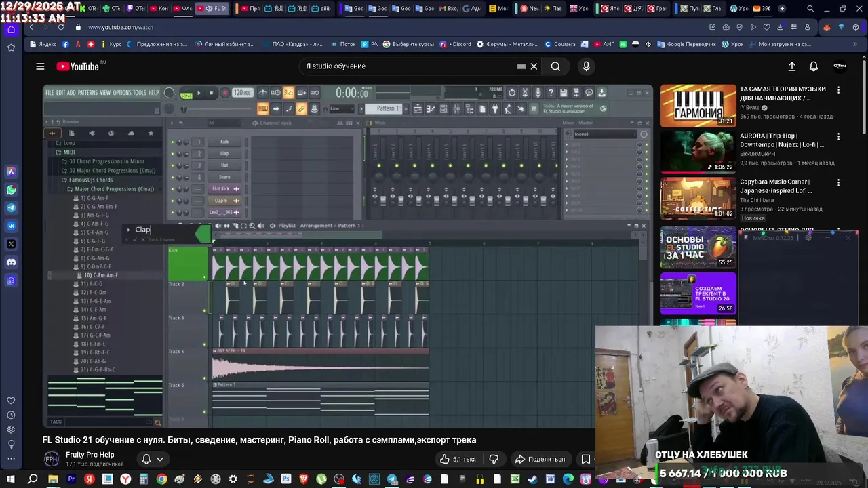Open the Line snap dropdown in FL toolbar
The image size is (868, 488).
341,108
